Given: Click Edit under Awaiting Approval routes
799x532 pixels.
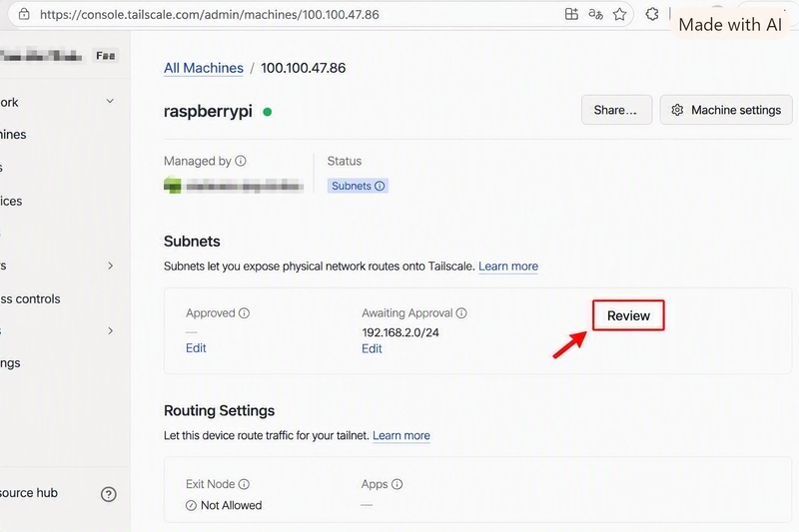Looking at the screenshot, I should [x=372, y=348].
